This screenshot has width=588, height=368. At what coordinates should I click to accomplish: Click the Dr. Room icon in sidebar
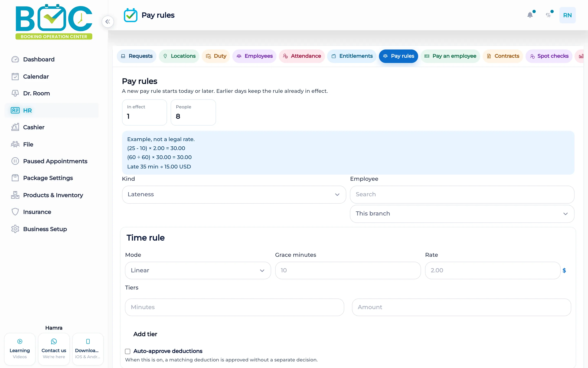coord(15,93)
